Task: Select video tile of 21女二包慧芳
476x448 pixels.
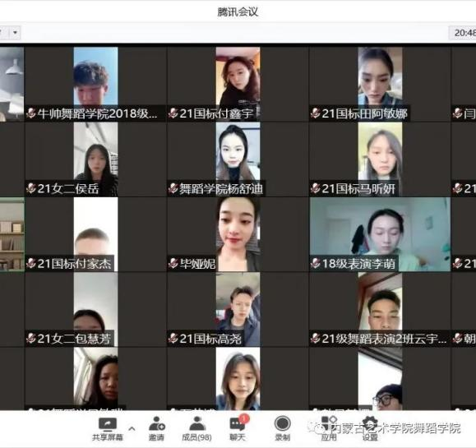Action: (x=95, y=309)
